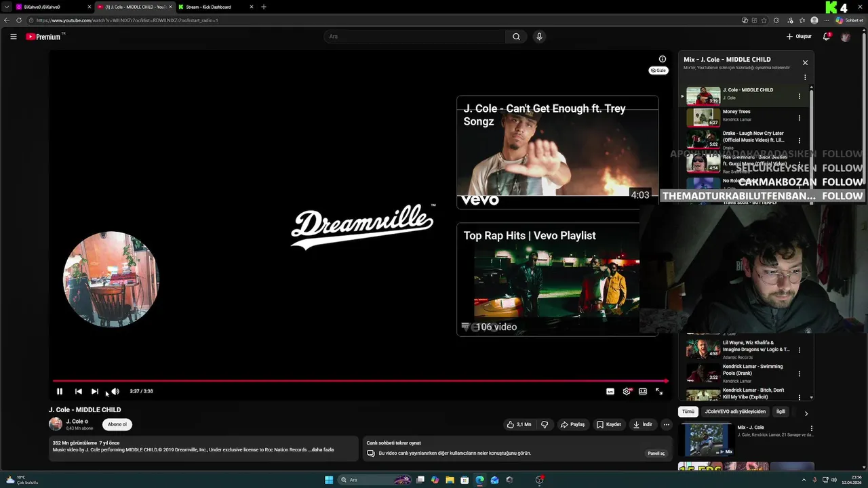The width and height of the screenshot is (868, 488).
Task: Enter full screen mode
Action: click(x=659, y=391)
